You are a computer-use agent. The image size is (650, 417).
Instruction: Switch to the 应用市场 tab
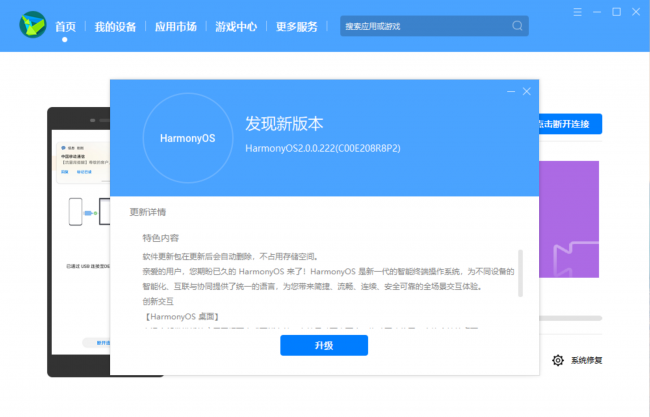tap(176, 27)
